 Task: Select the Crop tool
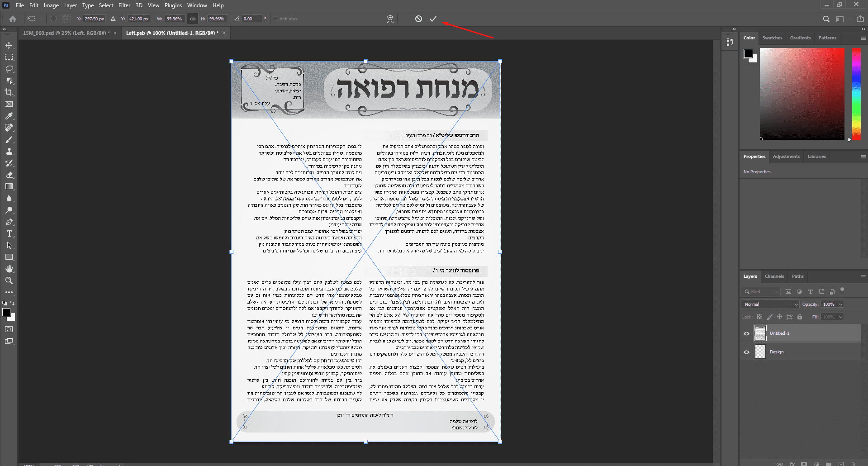tap(9, 92)
